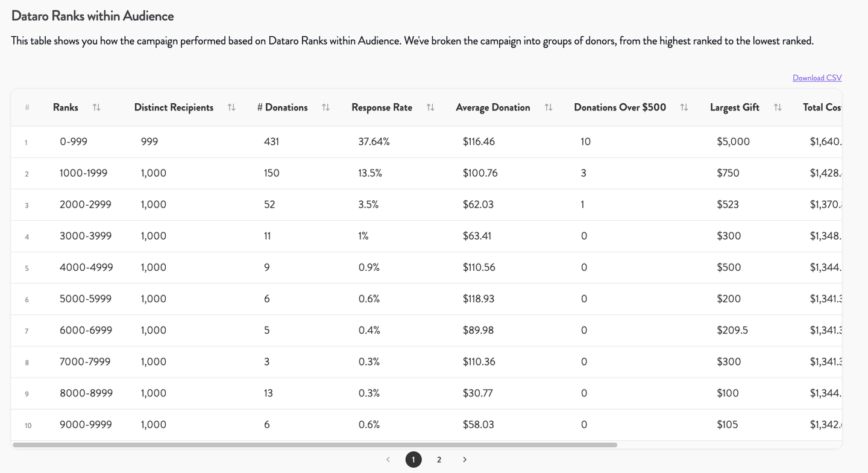This screenshot has width=868, height=473.
Task: Select the 3000-3999 rank cell
Action: (86, 236)
